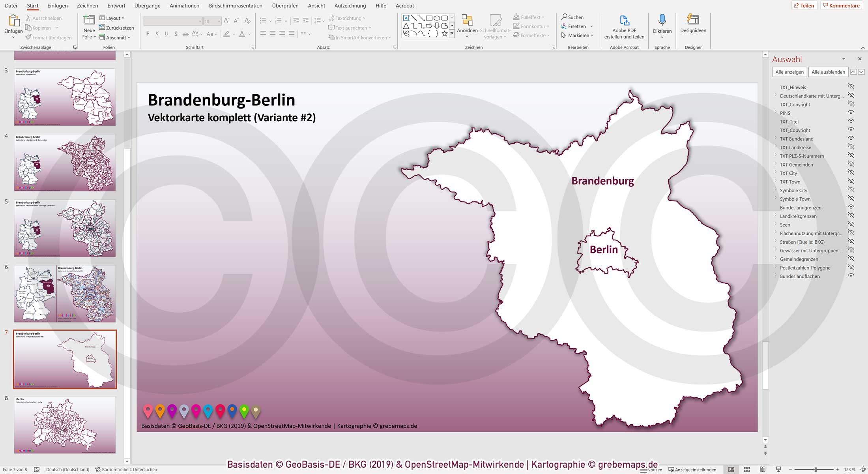The image size is (868, 474).
Task: Open the Suchen search tool
Action: tap(573, 17)
